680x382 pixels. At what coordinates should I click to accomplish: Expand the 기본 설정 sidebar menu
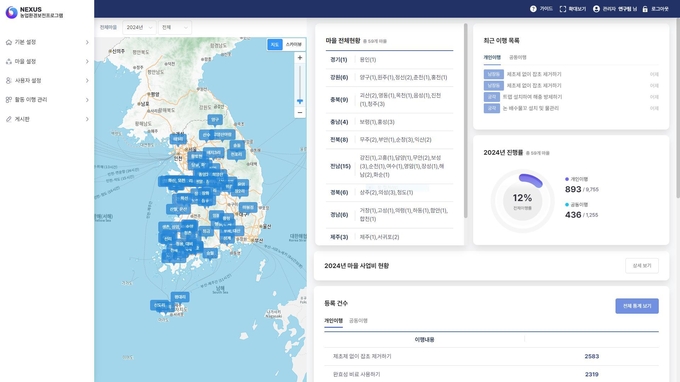(x=47, y=42)
